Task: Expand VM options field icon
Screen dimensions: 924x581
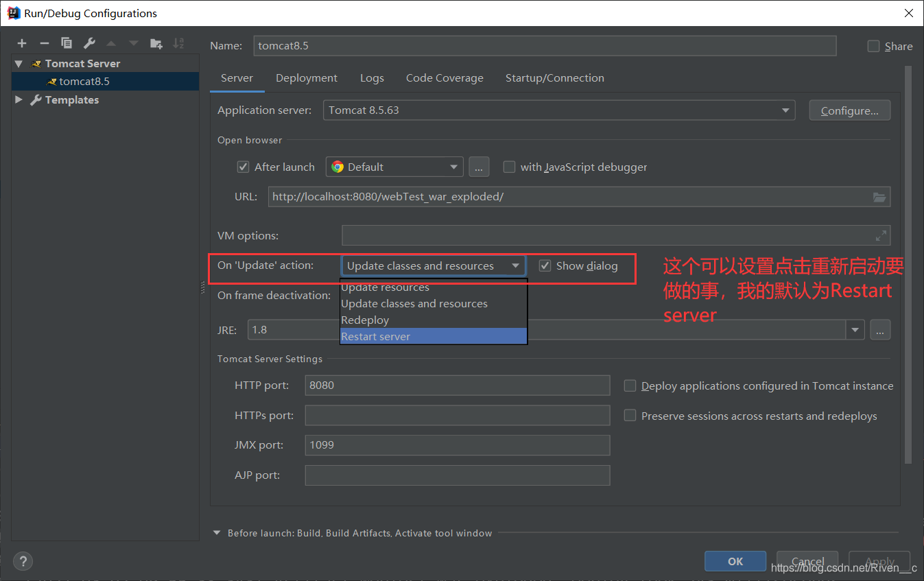Action: tap(881, 235)
